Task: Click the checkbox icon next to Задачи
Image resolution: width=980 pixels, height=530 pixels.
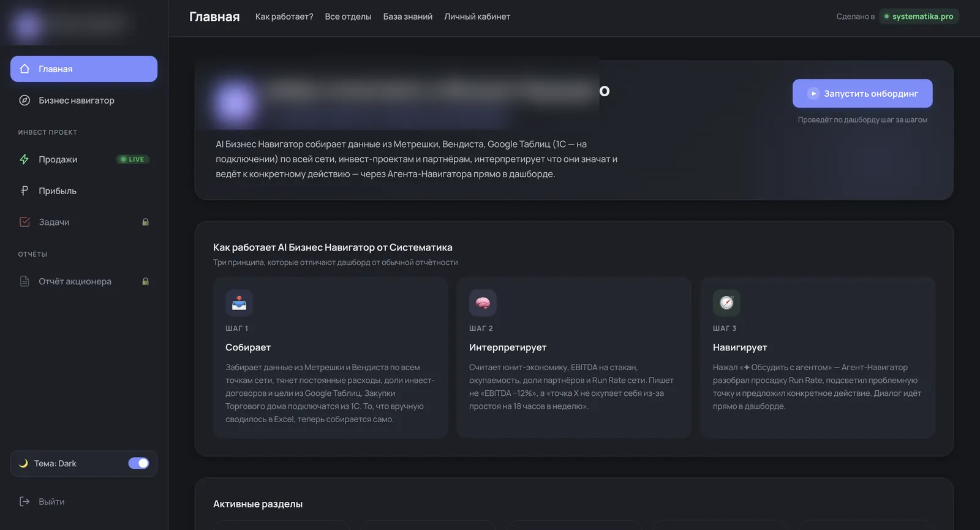Action: [x=24, y=222]
